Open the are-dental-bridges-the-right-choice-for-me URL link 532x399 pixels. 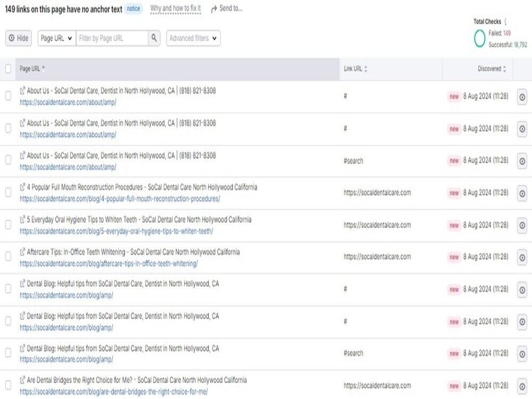tap(114, 392)
